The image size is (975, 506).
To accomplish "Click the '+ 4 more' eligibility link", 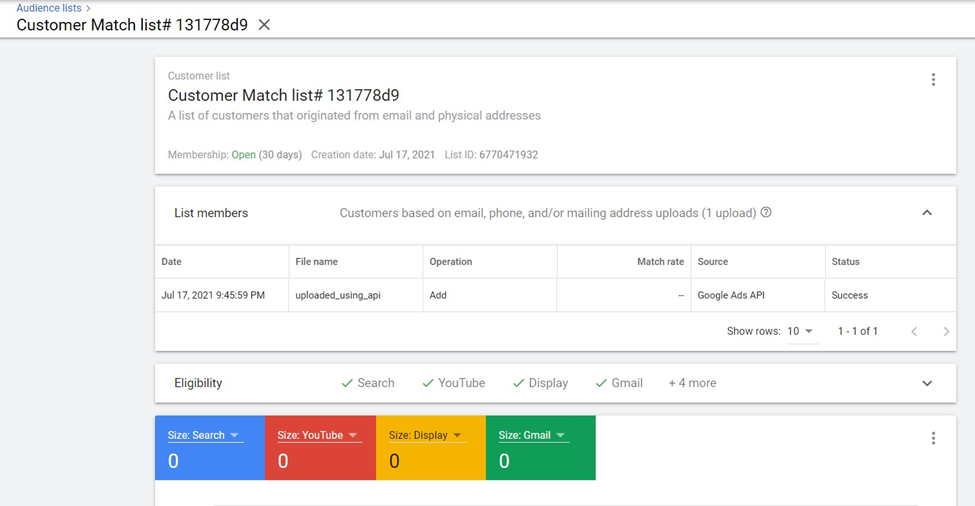I will coord(692,383).
